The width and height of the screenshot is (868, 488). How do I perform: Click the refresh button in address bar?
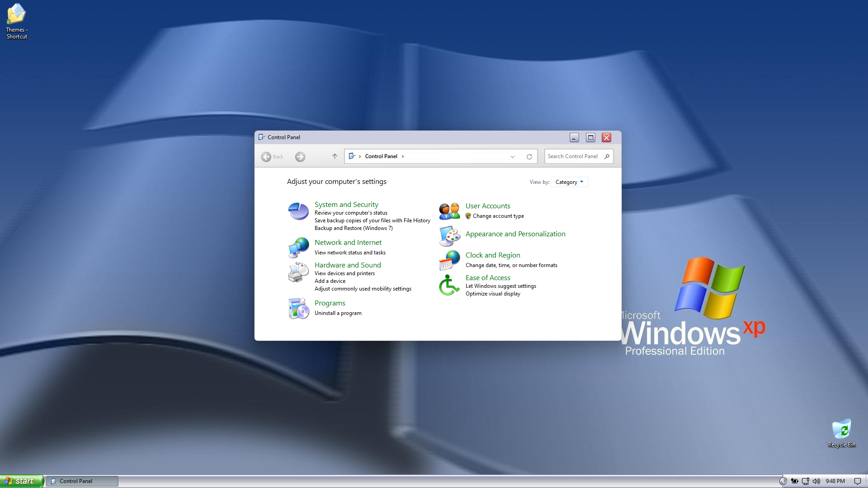tap(529, 157)
